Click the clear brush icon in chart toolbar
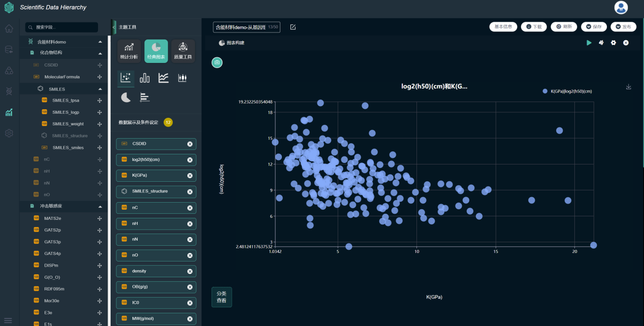The image size is (644, 326). pos(601,43)
